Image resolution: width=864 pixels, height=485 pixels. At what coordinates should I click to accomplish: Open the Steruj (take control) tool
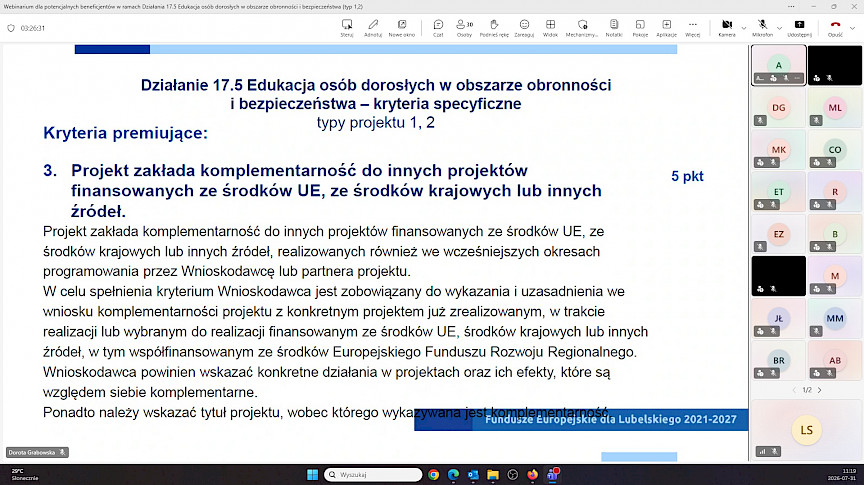pos(347,28)
